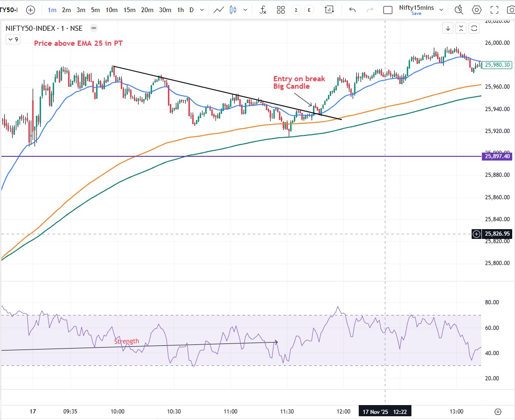Expand the timeframe dropdown arrow after D
Viewport: 515px width, 420px height.
pyautogui.click(x=201, y=10)
